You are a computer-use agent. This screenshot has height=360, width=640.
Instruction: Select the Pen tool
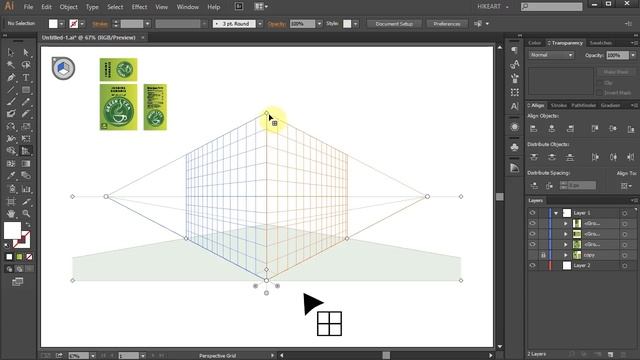click(x=11, y=77)
